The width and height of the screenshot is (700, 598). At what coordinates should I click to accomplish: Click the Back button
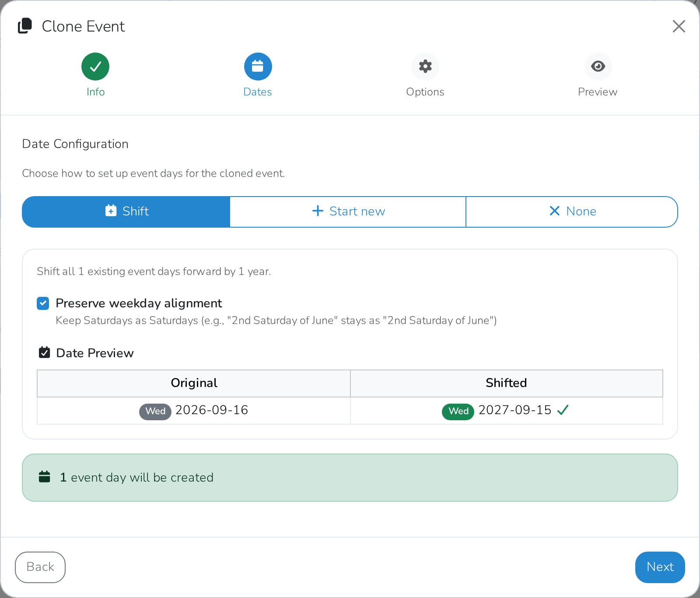[x=40, y=567]
